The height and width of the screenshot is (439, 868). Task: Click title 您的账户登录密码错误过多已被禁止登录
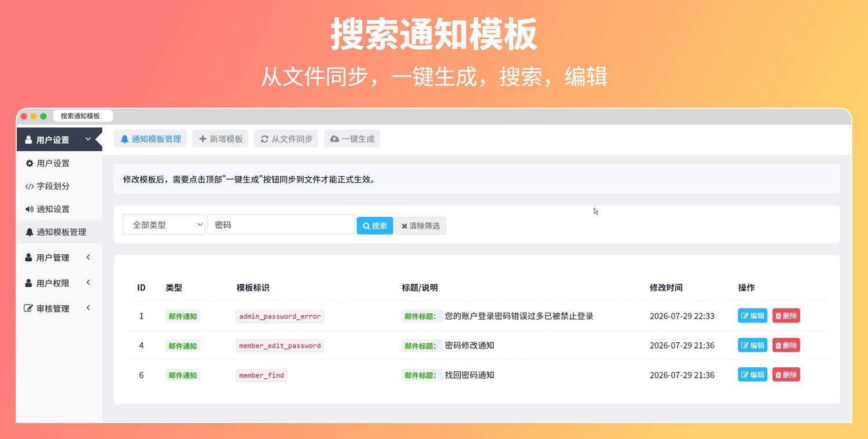tap(519, 316)
